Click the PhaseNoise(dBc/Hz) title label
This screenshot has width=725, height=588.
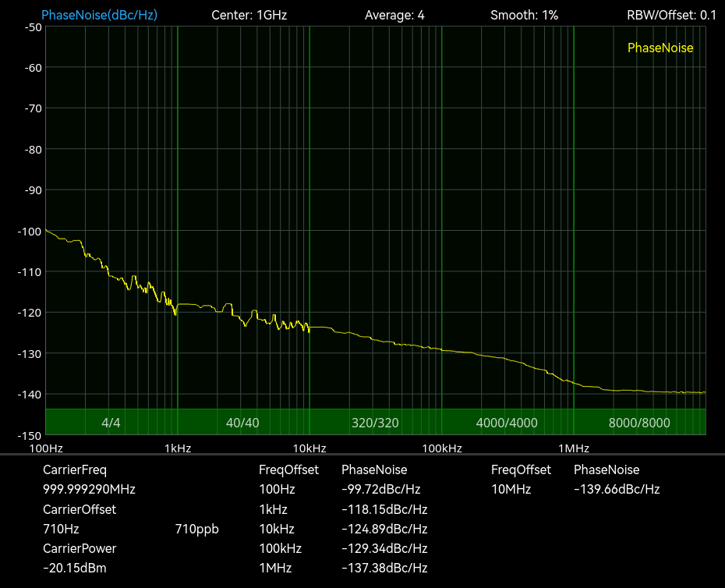click(x=100, y=16)
